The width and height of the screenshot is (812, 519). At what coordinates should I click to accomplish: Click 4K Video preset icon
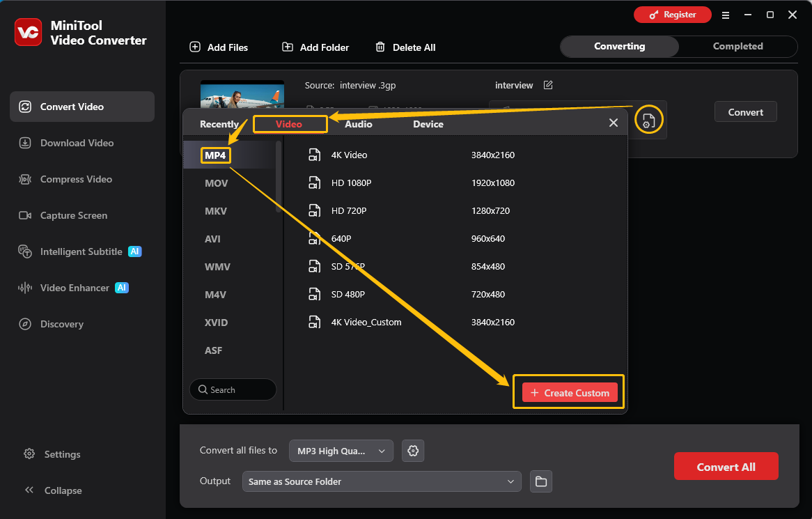314,155
